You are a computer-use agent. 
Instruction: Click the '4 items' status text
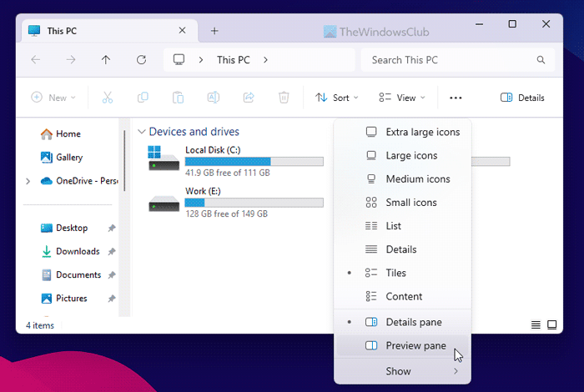[40, 325]
